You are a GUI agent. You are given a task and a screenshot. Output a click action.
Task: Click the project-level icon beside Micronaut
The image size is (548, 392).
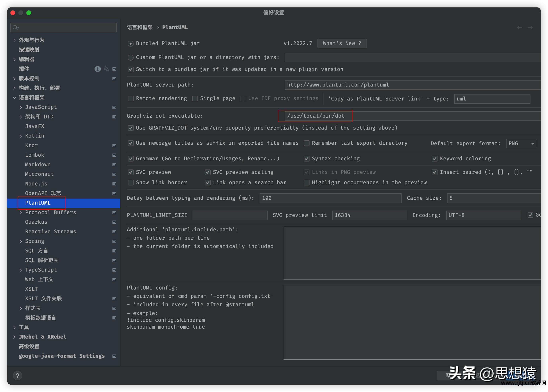[114, 174]
